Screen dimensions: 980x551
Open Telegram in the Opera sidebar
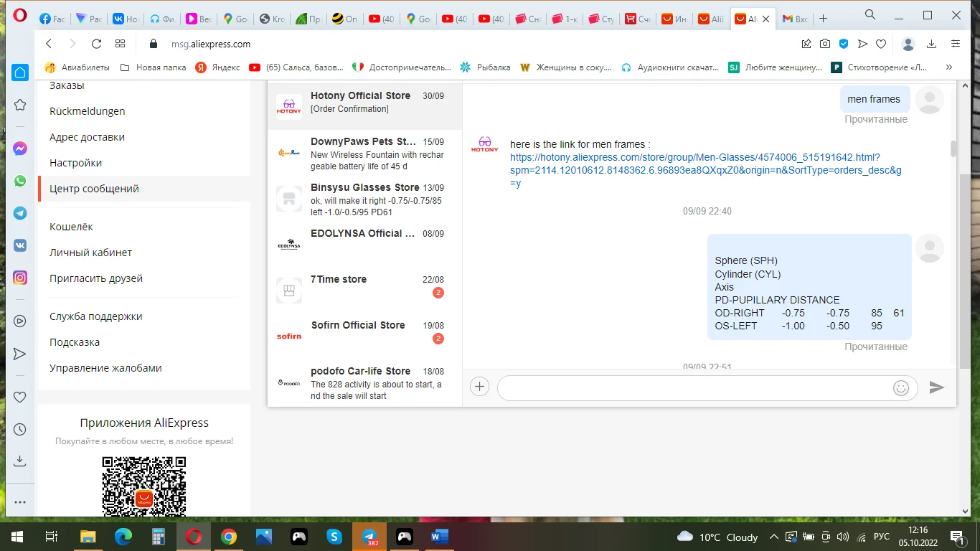click(x=20, y=213)
